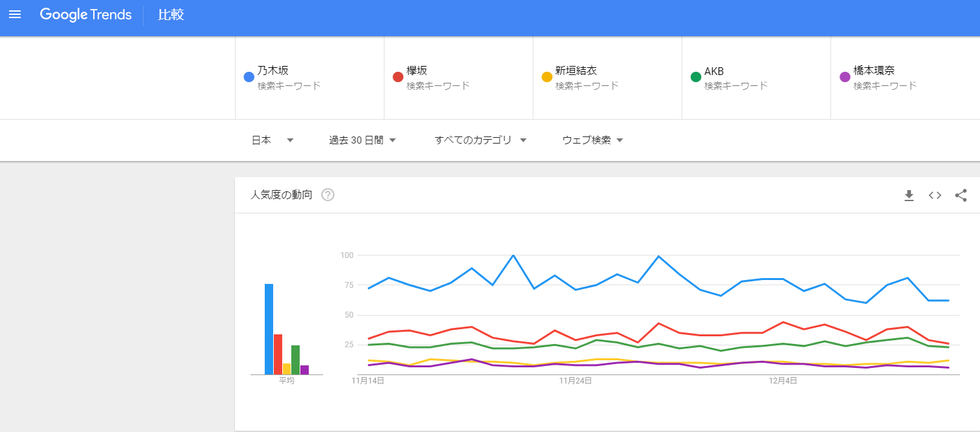Open the 過去 30 日間 time range dropdown
The height and width of the screenshot is (432, 980).
(362, 140)
